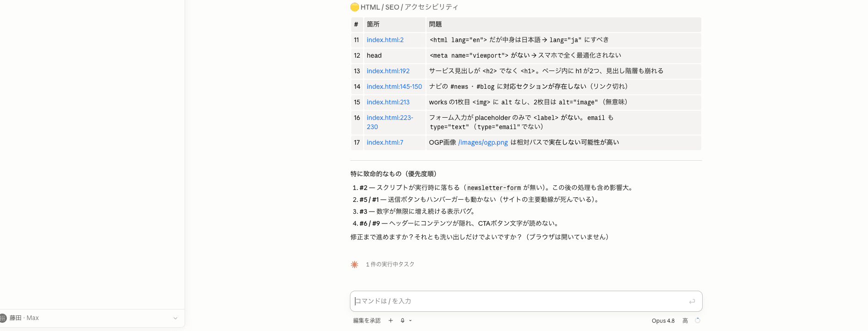This screenshot has width=868, height=331.
Task: Click the row 13 サービス見出し issue text
Action: (546, 71)
